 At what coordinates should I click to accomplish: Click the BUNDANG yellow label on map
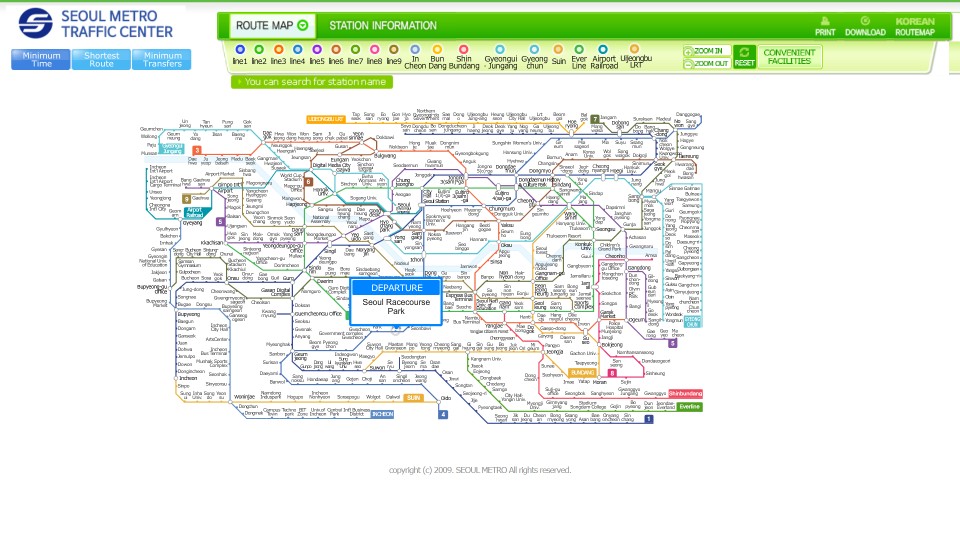pyautogui.click(x=582, y=372)
